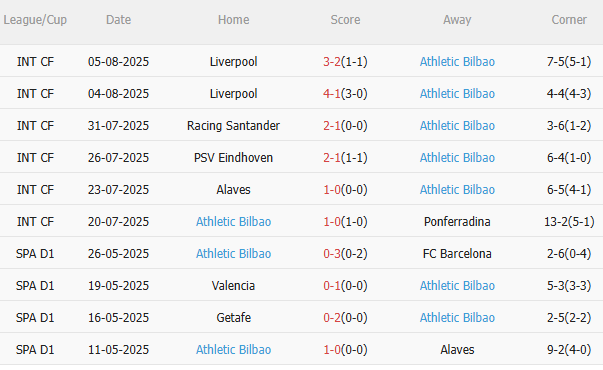Screen dimensions: 603x370
Task: Click Liverpool in the 04-08-2025 match row
Action: click(233, 93)
